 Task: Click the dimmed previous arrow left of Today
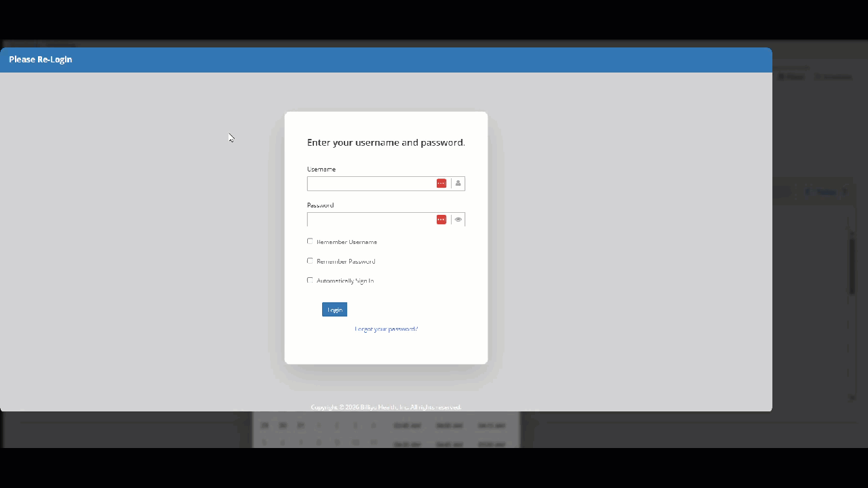(807, 192)
